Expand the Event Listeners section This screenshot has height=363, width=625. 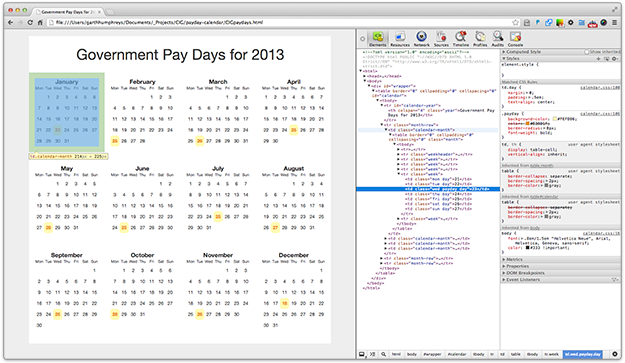pyautogui.click(x=504, y=280)
